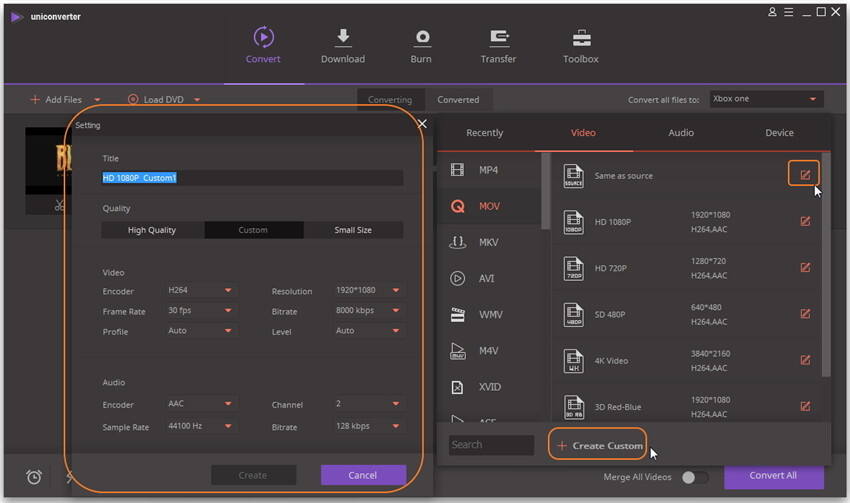Open the Channel dropdown
Viewport: 850px width, 503px height.
[368, 404]
